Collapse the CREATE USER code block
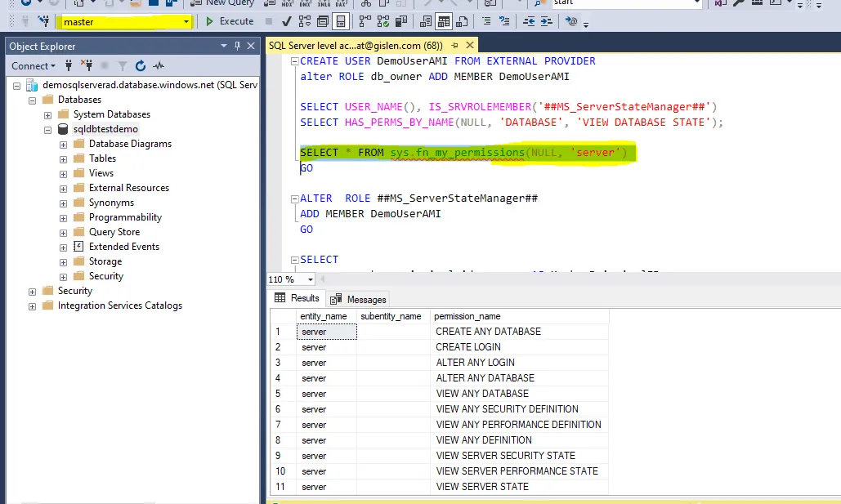Image resolution: width=841 pixels, height=504 pixels. coord(294,61)
